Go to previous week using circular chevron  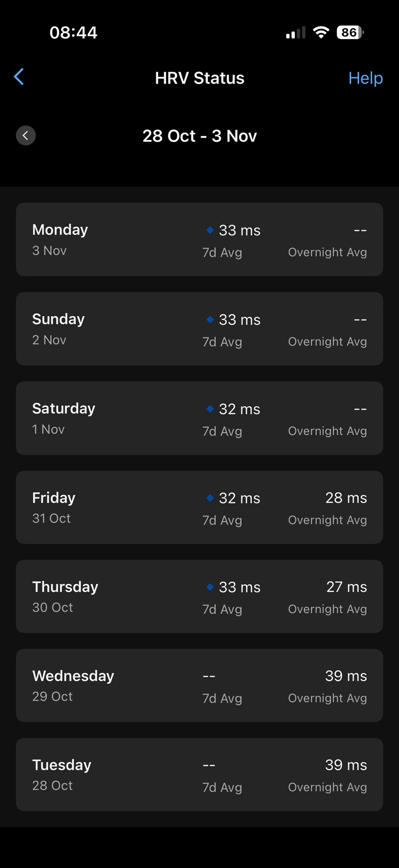[x=26, y=136]
